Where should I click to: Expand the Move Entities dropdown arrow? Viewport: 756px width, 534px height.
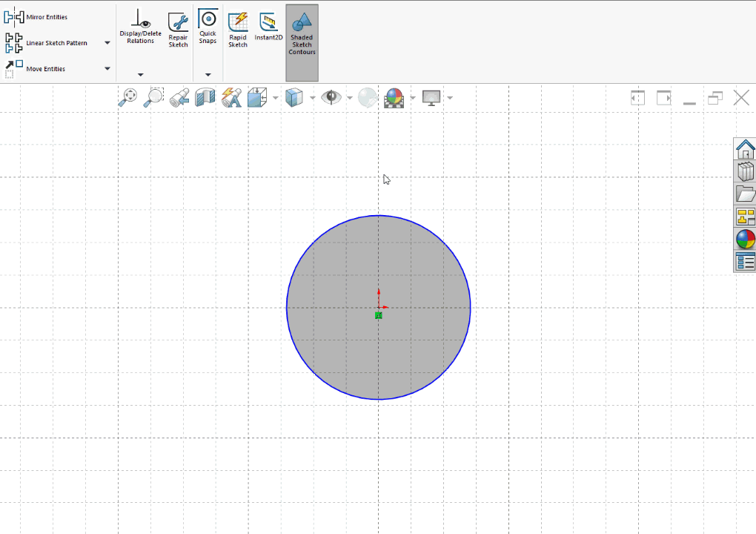coord(107,69)
